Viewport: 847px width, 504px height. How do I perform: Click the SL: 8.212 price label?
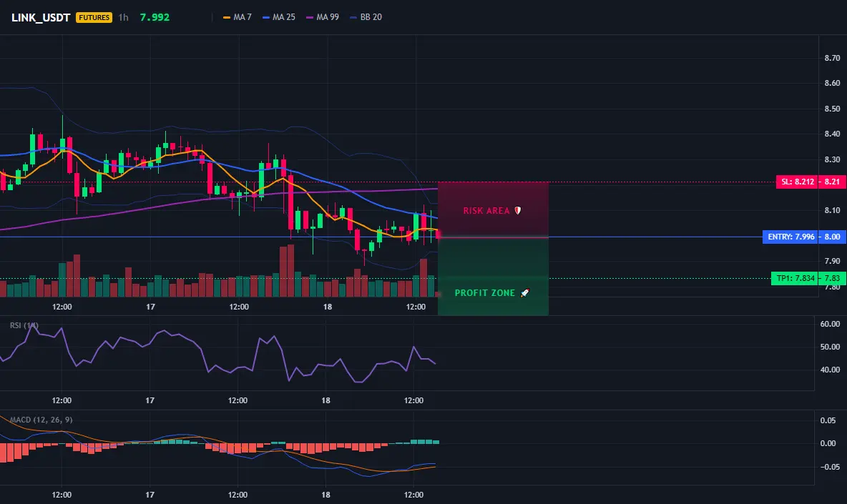coord(798,182)
